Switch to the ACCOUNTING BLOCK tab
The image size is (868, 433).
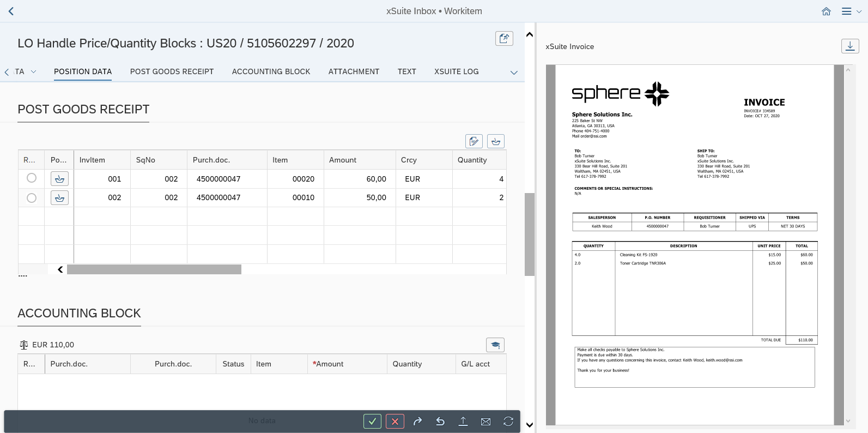pos(271,71)
